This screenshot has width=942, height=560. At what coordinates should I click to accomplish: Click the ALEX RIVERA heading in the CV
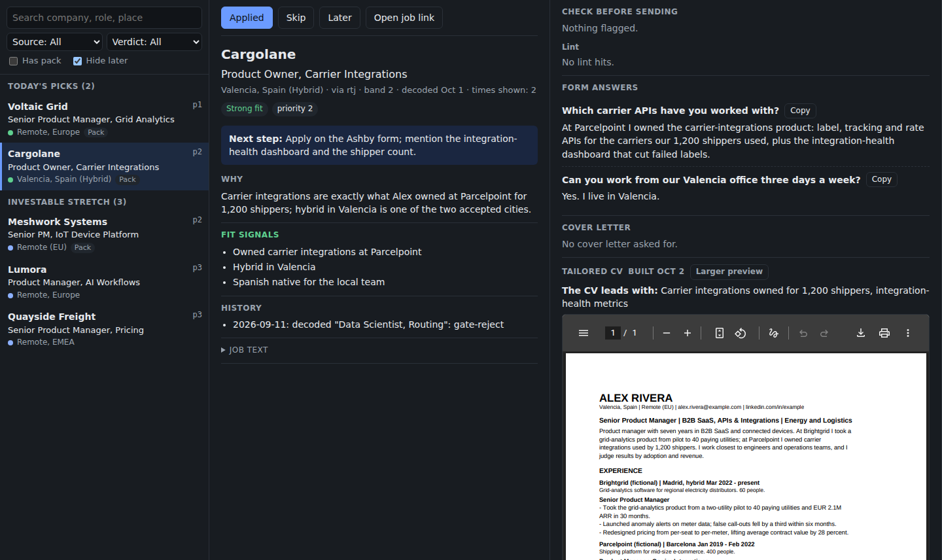636,398
